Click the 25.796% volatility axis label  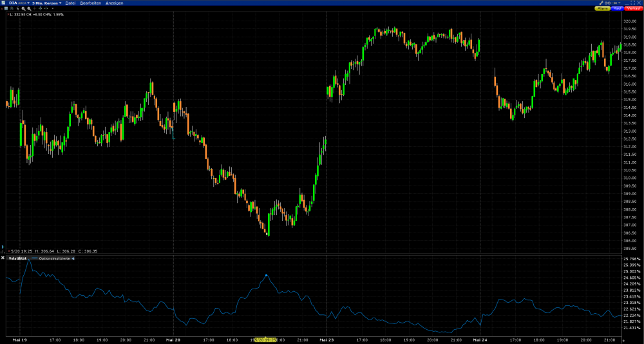click(632, 259)
